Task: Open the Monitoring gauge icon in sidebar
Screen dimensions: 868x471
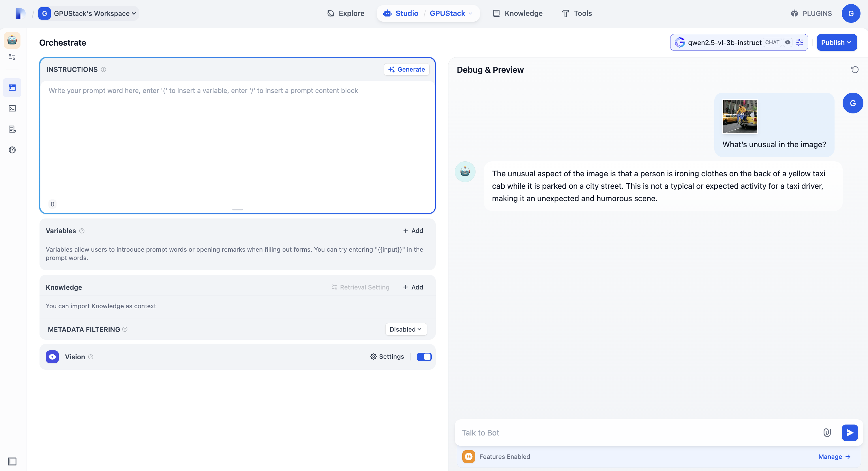Action: [x=12, y=150]
